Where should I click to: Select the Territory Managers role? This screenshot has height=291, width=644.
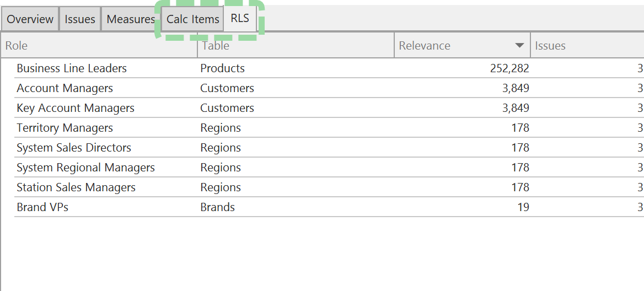(x=65, y=128)
